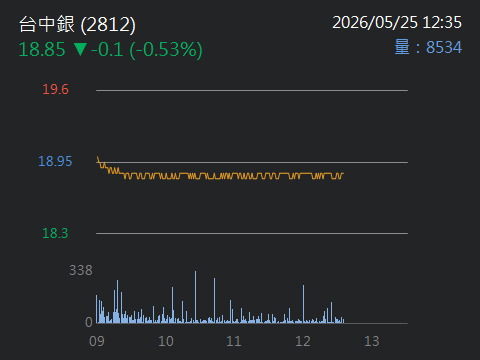This screenshot has width=480, height=360.
Task: Click the volume label 量：8534
Action: [428, 47]
